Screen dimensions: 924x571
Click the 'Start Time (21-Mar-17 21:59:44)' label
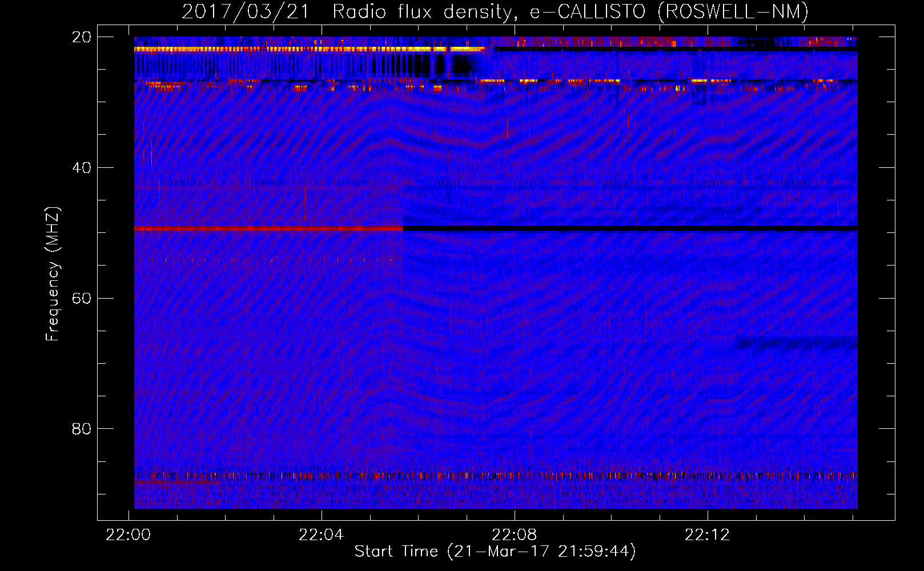pos(495,552)
